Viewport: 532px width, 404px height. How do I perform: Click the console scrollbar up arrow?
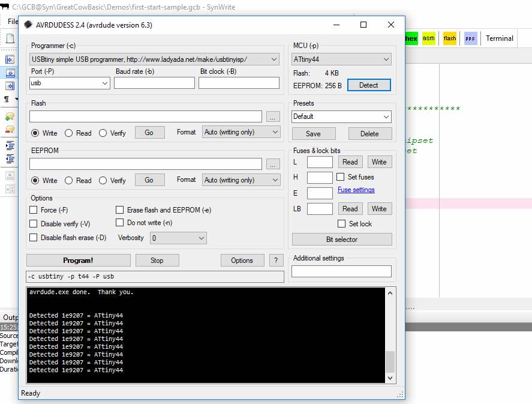(390, 293)
